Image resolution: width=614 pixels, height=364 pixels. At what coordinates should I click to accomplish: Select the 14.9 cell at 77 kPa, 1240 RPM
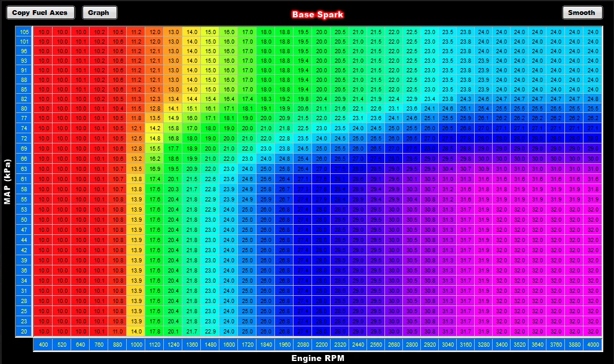[x=173, y=118]
